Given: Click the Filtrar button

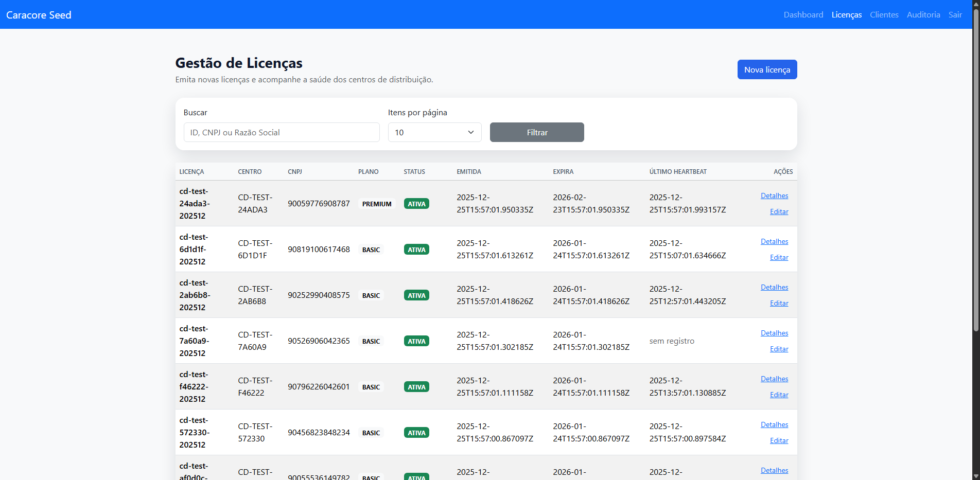Looking at the screenshot, I should 536,132.
